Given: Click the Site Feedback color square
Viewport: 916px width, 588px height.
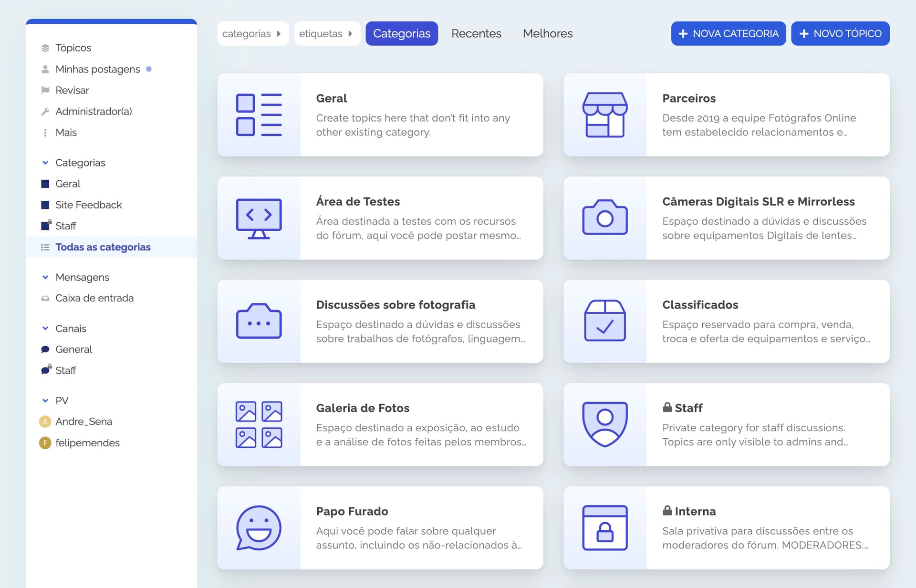Looking at the screenshot, I should tap(45, 205).
